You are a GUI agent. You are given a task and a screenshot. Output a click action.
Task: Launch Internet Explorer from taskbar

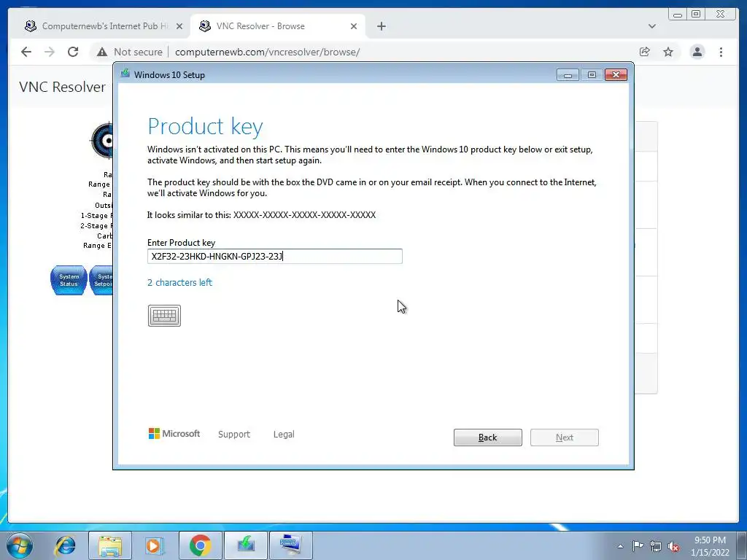pos(65,545)
